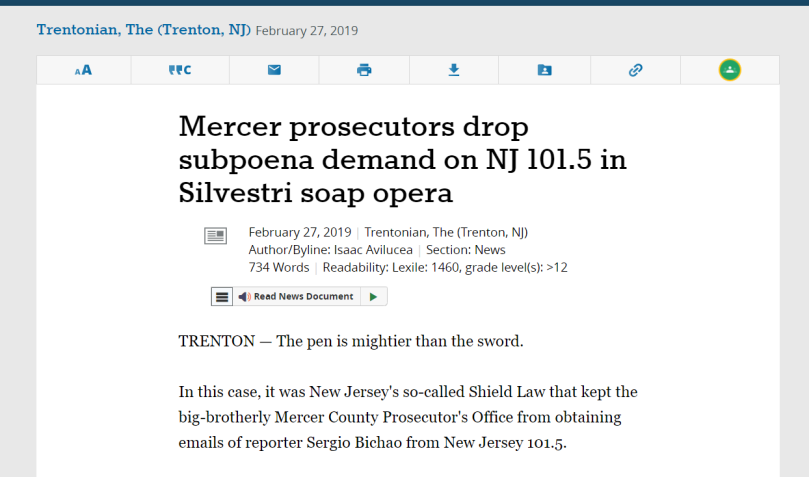
Task: Print the article with printer icon
Action: [364, 70]
